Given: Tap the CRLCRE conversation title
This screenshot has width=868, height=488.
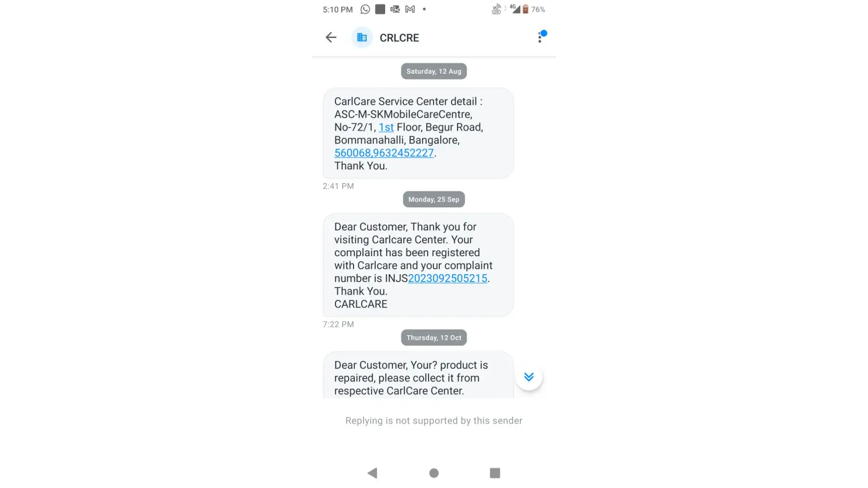Looking at the screenshot, I should pyautogui.click(x=399, y=38).
